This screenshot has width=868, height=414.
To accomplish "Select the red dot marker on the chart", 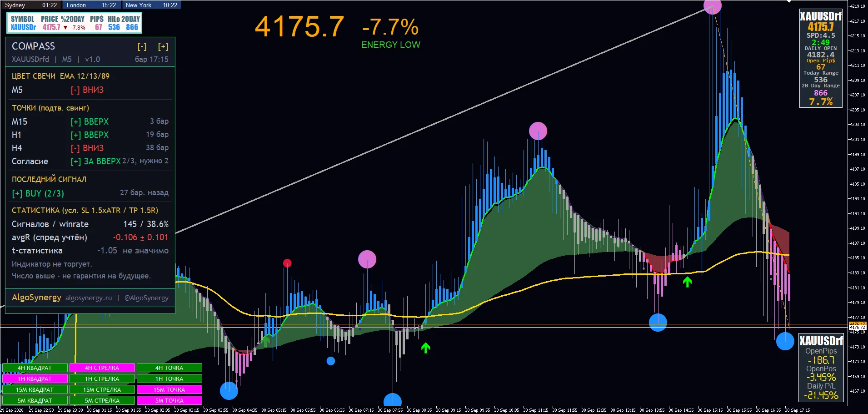I will click(287, 263).
